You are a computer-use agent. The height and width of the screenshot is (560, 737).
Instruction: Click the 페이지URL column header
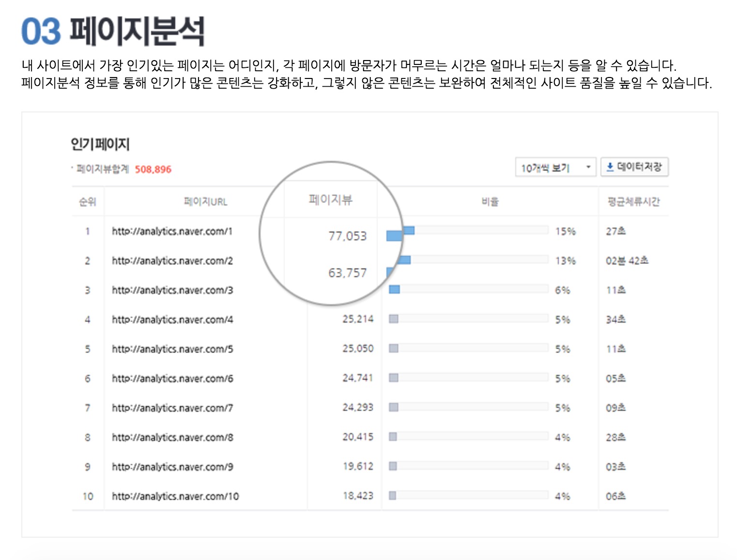[205, 202]
